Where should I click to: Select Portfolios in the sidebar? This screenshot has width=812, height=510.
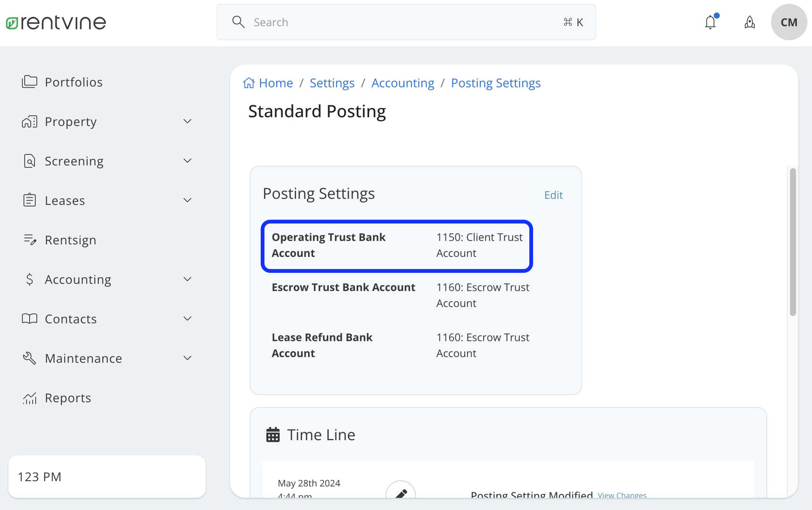[74, 82]
